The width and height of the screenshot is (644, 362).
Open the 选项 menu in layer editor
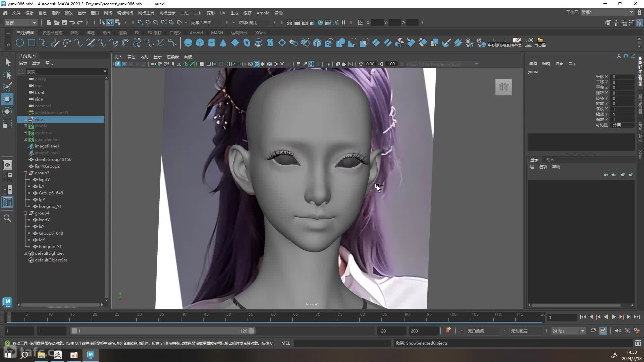click(543, 167)
